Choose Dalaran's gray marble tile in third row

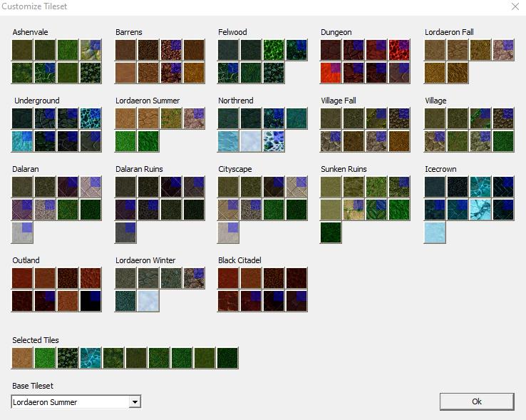tap(22, 232)
